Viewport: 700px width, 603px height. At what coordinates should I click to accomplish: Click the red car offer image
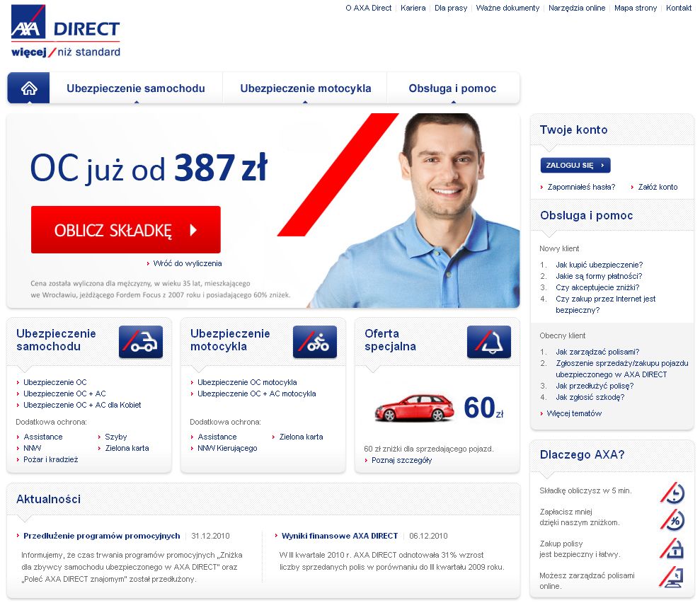pyautogui.click(x=414, y=408)
